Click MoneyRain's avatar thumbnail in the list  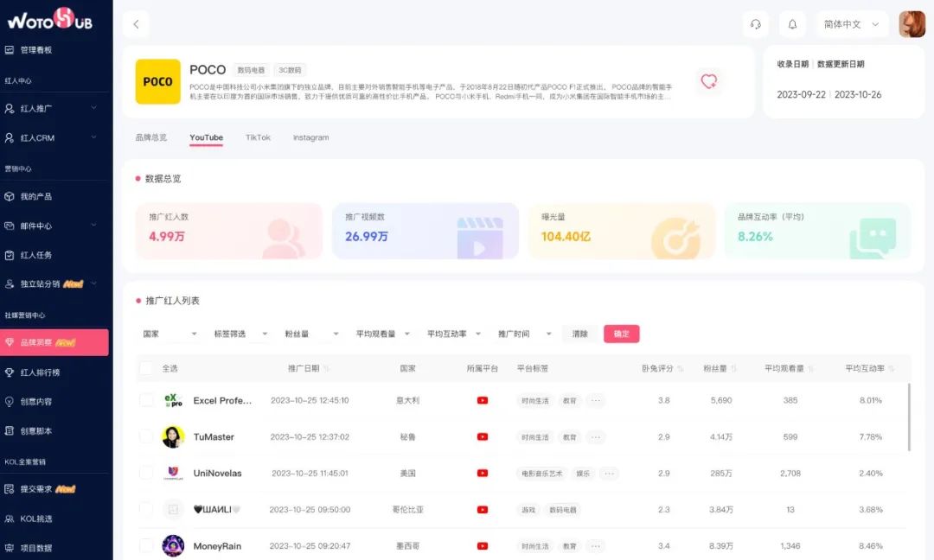point(172,545)
